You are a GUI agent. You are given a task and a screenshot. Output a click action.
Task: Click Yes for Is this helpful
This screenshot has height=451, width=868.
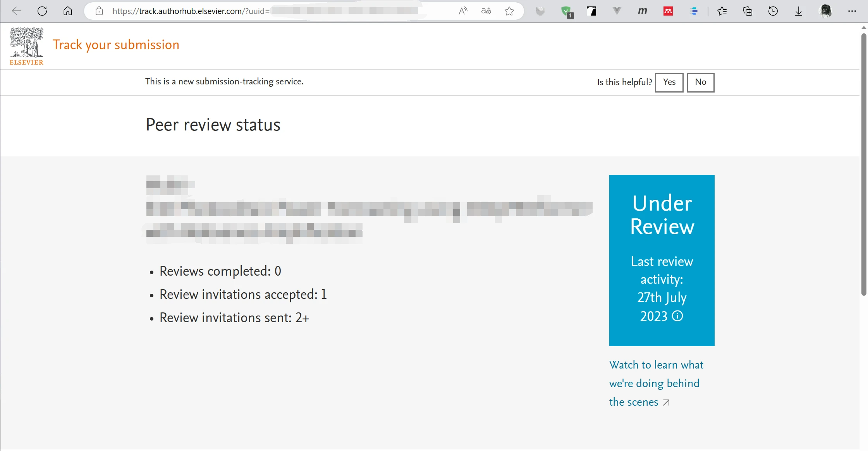669,82
